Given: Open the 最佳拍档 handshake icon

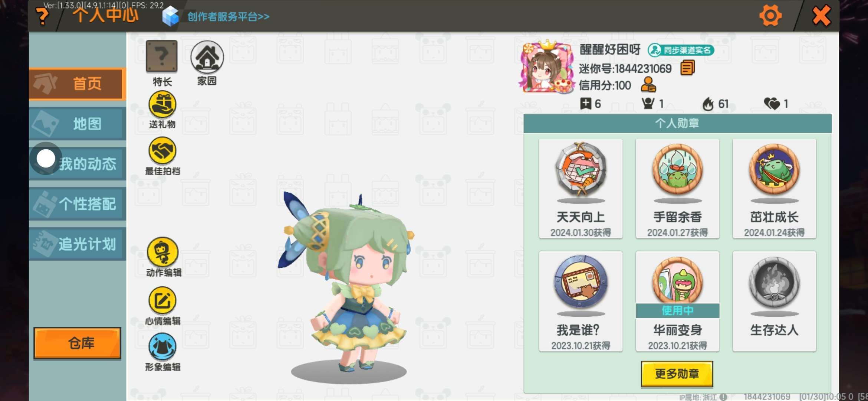Looking at the screenshot, I should tap(162, 150).
